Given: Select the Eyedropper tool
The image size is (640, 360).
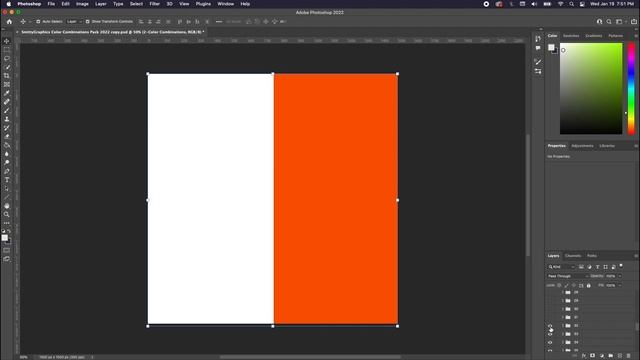Looking at the screenshot, I should pyautogui.click(x=7, y=93).
